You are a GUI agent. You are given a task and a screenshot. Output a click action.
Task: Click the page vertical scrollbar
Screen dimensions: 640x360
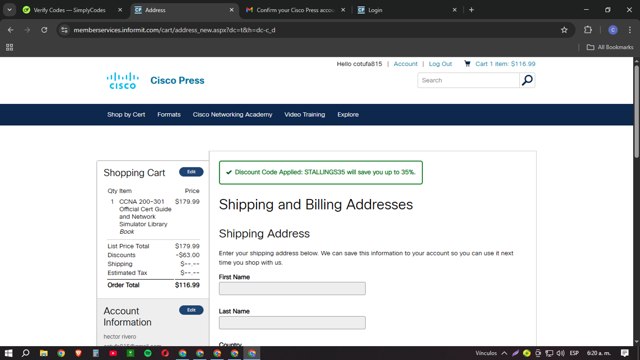636,111
